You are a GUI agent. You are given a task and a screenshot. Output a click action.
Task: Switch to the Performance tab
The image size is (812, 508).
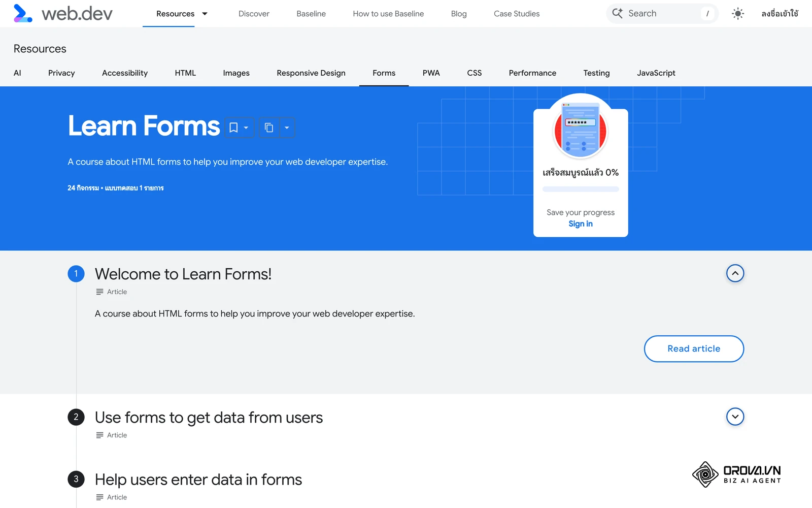click(x=532, y=73)
